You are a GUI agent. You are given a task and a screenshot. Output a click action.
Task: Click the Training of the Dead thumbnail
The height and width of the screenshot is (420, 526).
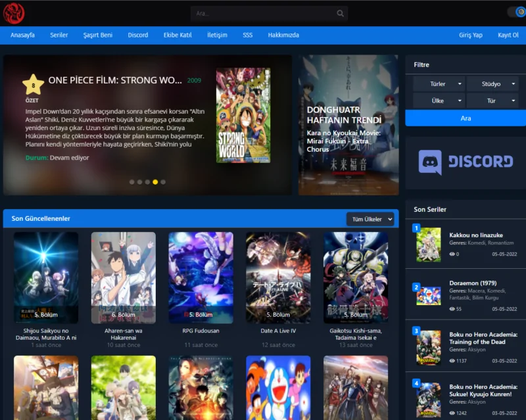click(429, 348)
